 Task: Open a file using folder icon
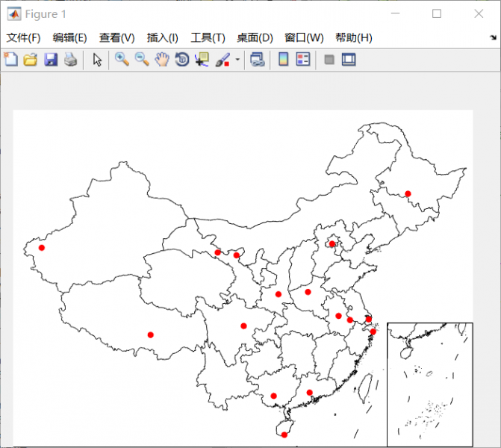31,60
